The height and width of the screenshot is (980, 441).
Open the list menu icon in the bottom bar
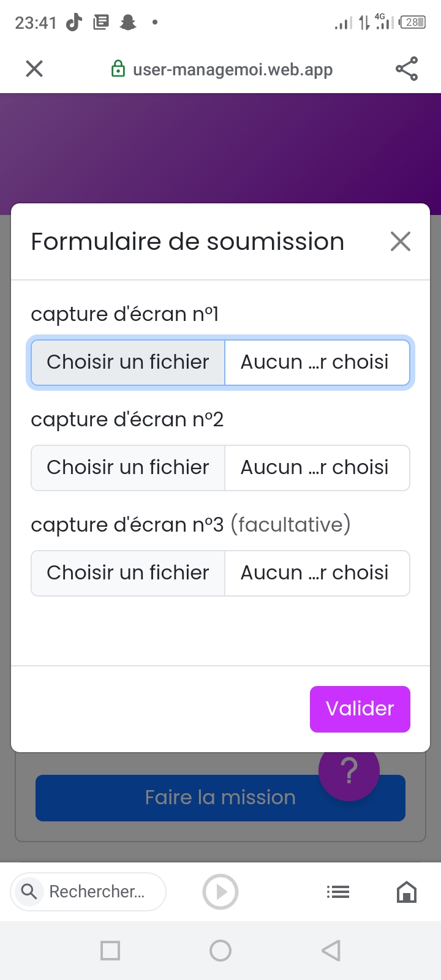click(338, 892)
